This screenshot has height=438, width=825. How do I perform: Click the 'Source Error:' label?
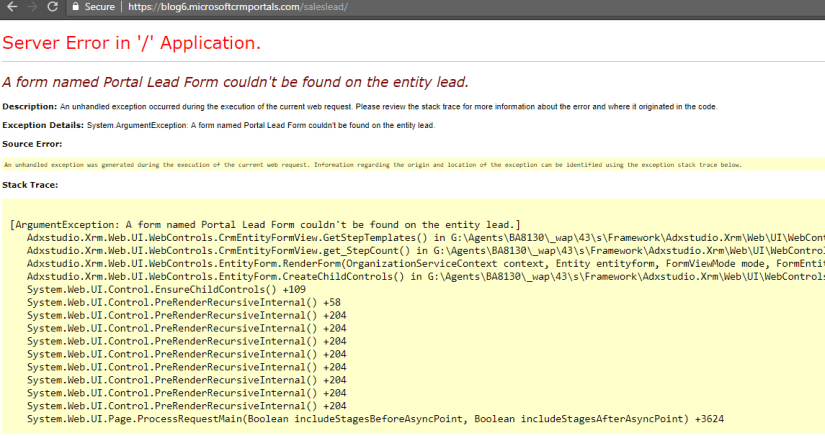pyautogui.click(x=32, y=144)
